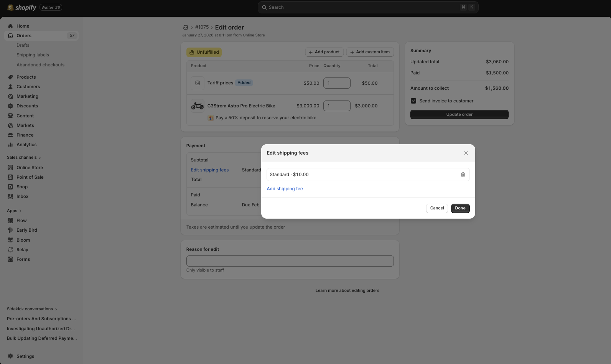
Task: Close the Edit shipping fees dialog
Action: pos(466,153)
